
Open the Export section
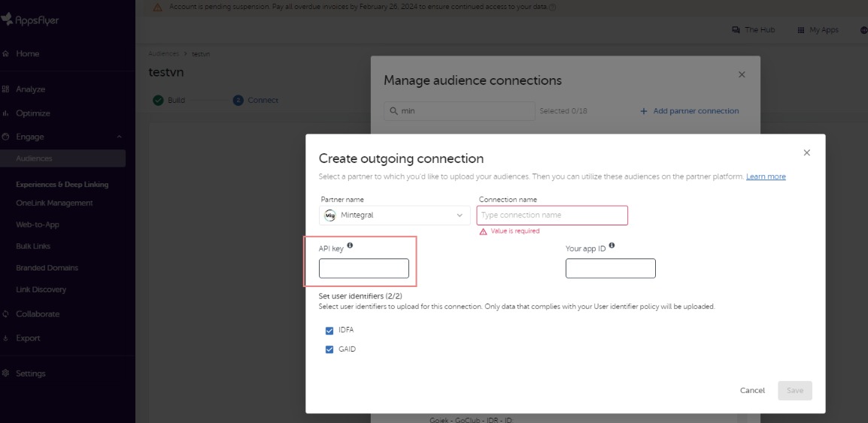28,338
